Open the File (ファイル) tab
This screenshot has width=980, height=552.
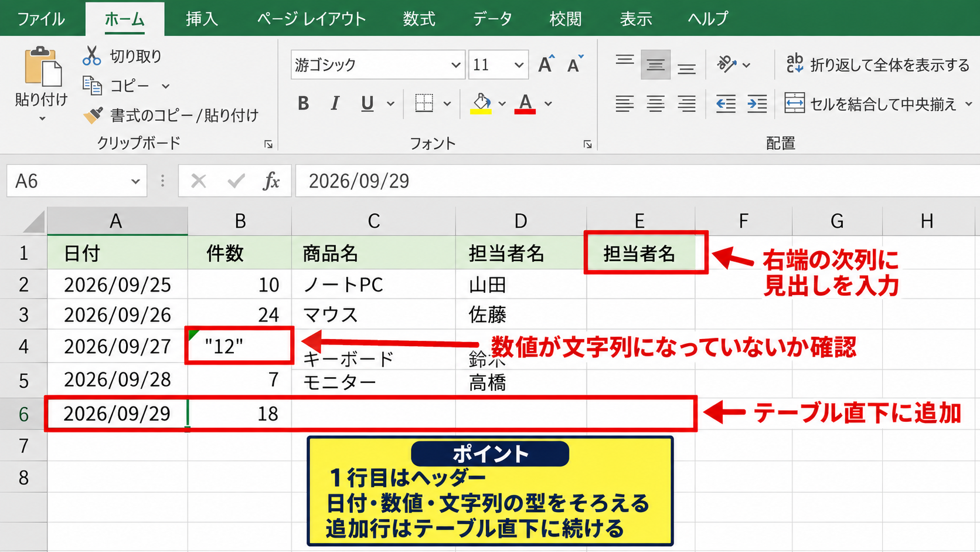(40, 19)
